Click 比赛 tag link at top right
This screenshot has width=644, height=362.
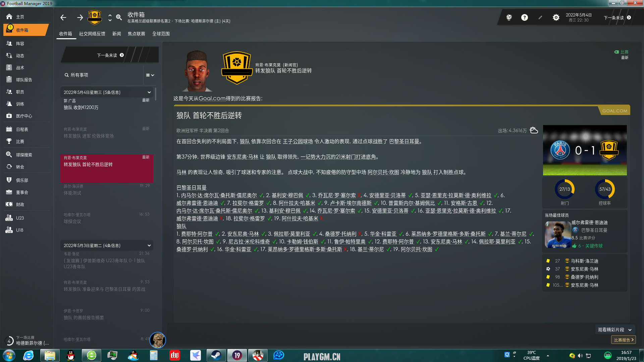621,52
